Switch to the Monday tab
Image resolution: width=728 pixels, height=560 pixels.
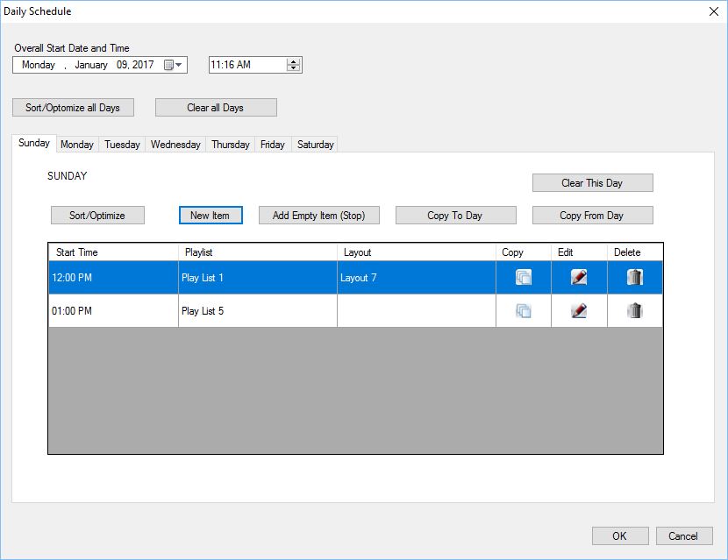(x=77, y=145)
